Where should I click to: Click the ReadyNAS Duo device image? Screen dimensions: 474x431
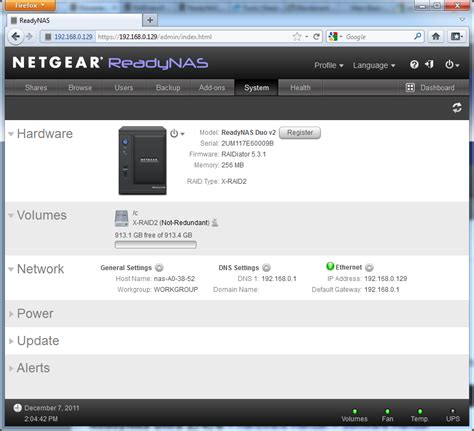[x=143, y=160]
